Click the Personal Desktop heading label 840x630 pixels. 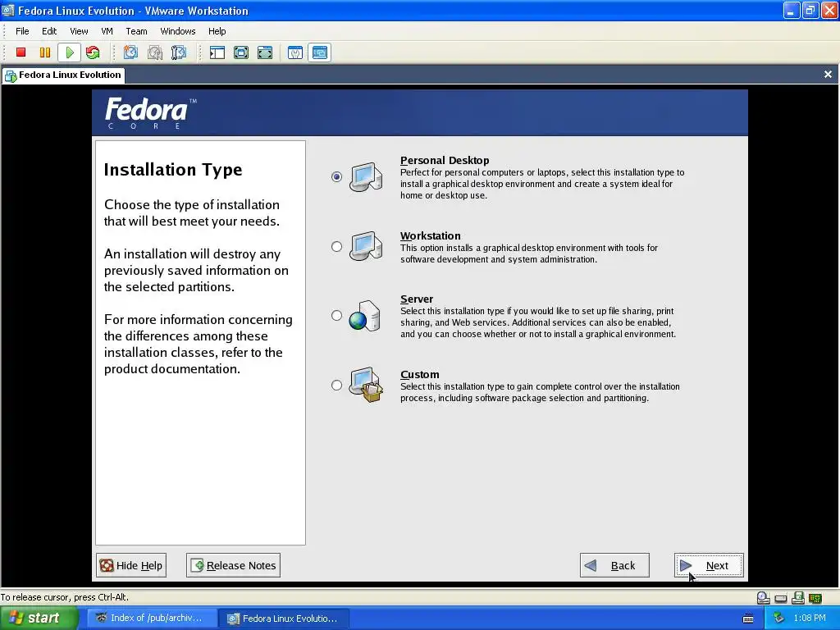click(x=445, y=160)
